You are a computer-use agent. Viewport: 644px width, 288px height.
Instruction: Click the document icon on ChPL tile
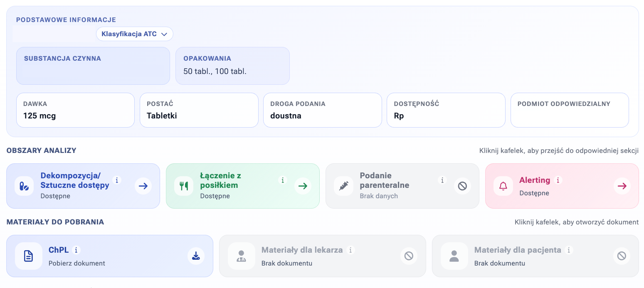[x=29, y=256]
